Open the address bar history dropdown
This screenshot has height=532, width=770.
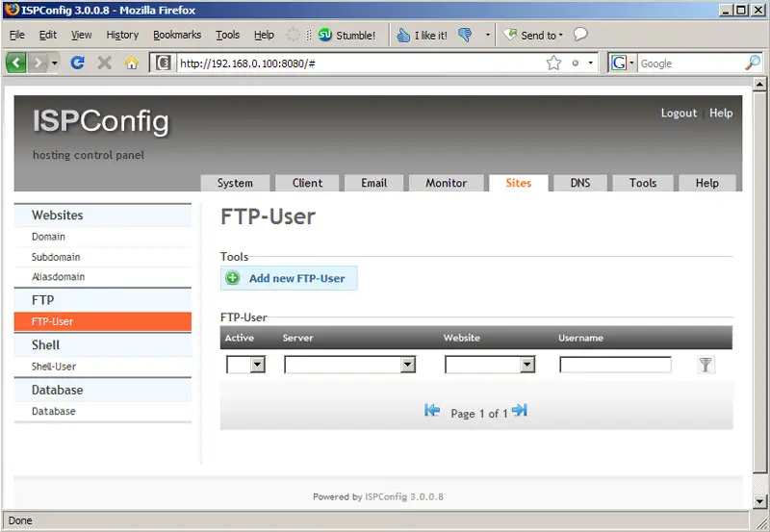590,63
